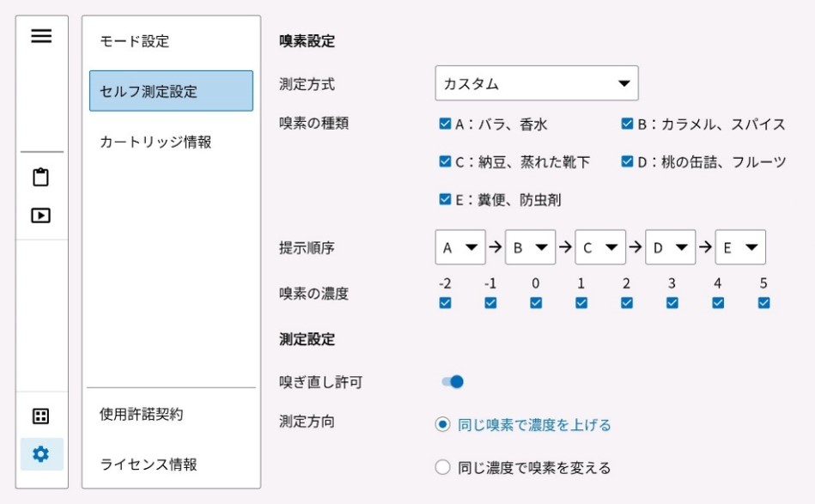The height and width of the screenshot is (504, 815).
Task: Open the presentation order dropdown showing E
Action: point(739,247)
